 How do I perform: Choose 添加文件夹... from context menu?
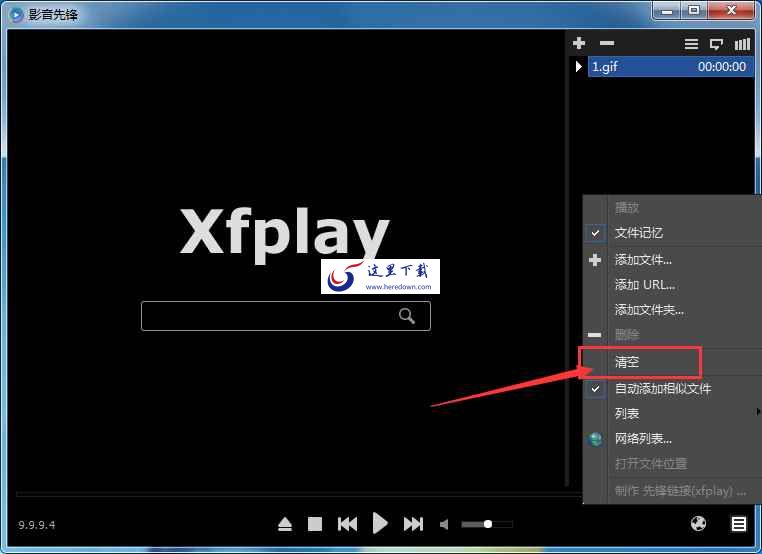point(673,310)
